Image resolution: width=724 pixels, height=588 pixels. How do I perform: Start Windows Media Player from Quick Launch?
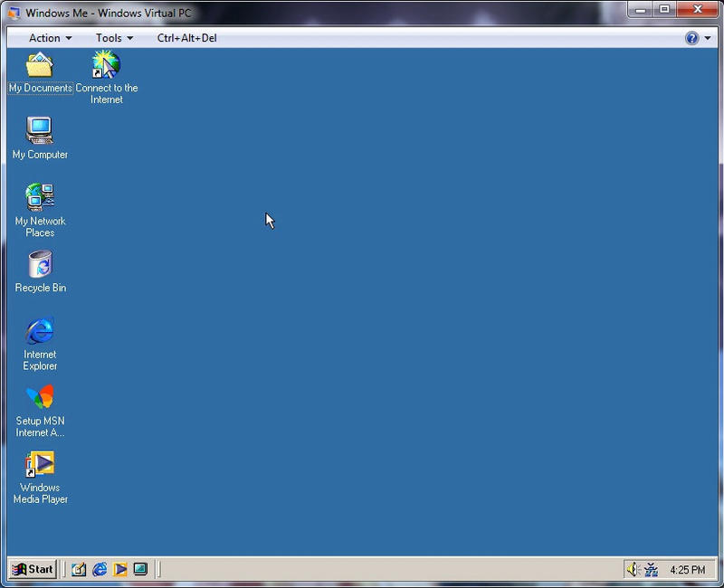[x=119, y=570]
